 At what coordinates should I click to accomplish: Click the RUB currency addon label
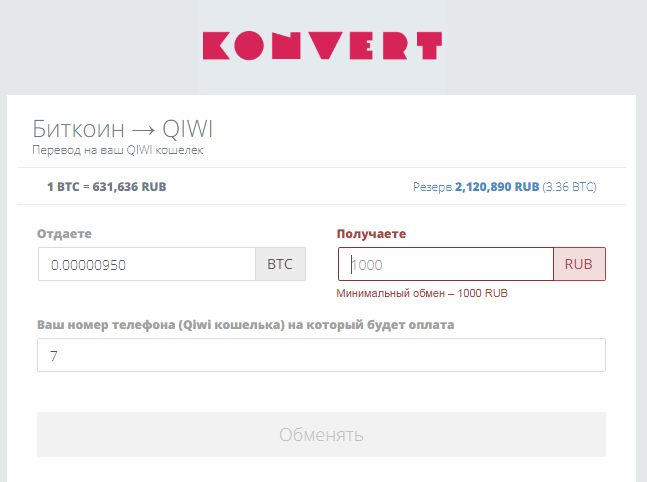coord(579,264)
